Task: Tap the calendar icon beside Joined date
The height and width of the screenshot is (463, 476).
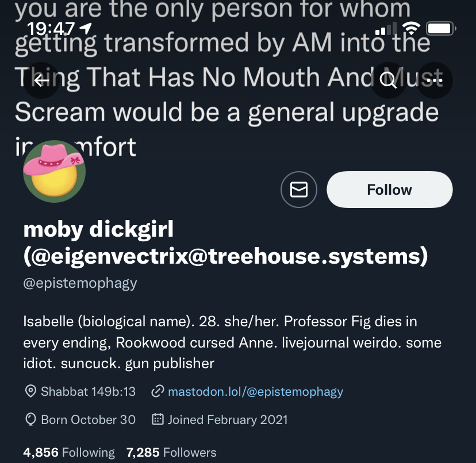Action: [x=158, y=419]
